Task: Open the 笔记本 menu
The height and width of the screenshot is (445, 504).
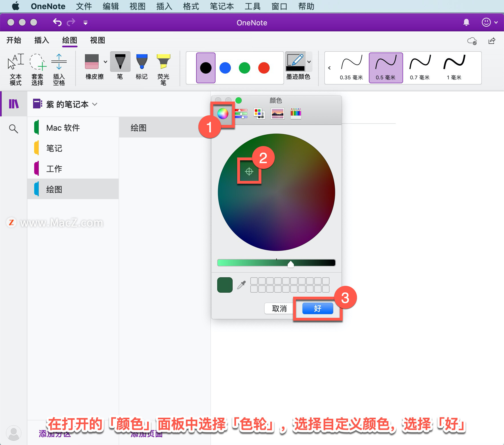Action: coord(222,6)
